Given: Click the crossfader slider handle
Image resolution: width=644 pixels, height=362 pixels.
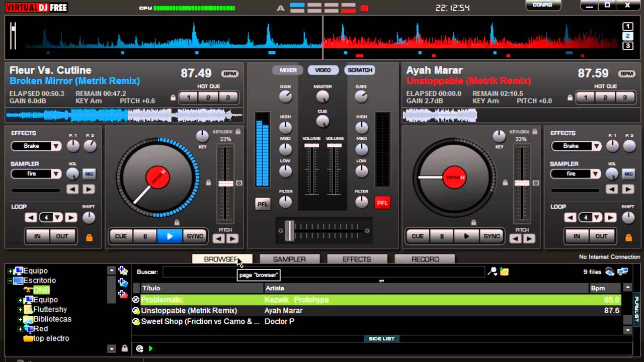Looking at the screenshot, I should click(x=290, y=231).
